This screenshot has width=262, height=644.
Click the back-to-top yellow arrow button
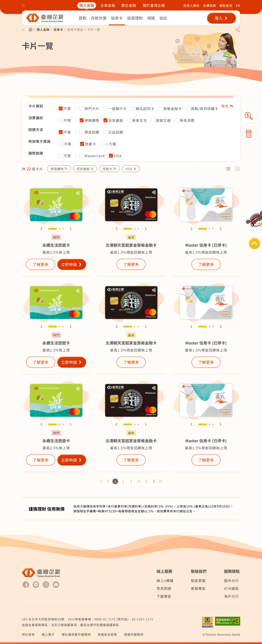[254, 243]
